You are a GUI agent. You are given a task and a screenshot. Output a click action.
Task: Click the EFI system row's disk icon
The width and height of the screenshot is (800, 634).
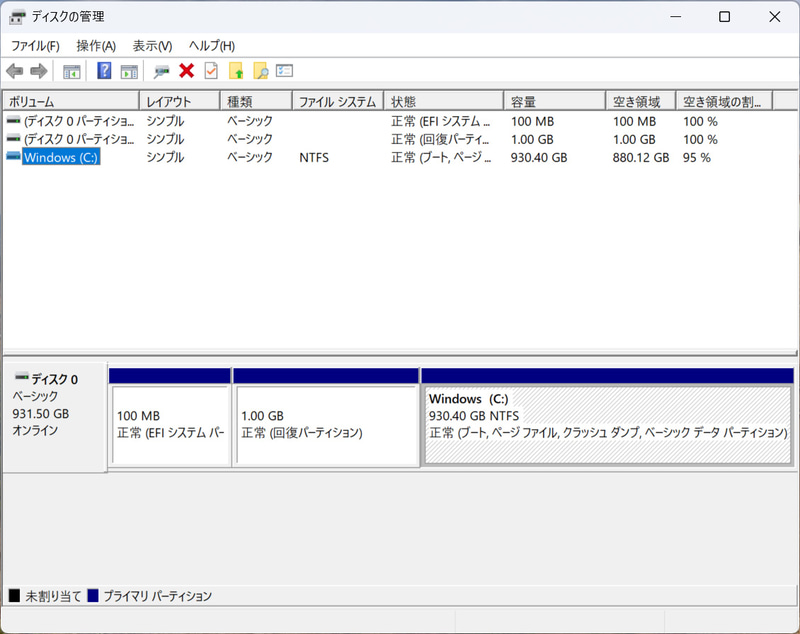[13, 121]
